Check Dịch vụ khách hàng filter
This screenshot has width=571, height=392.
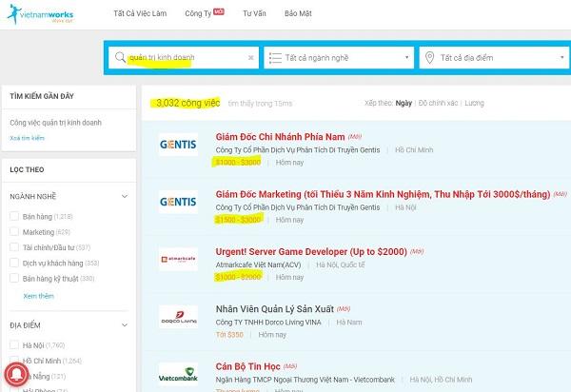pos(14,263)
